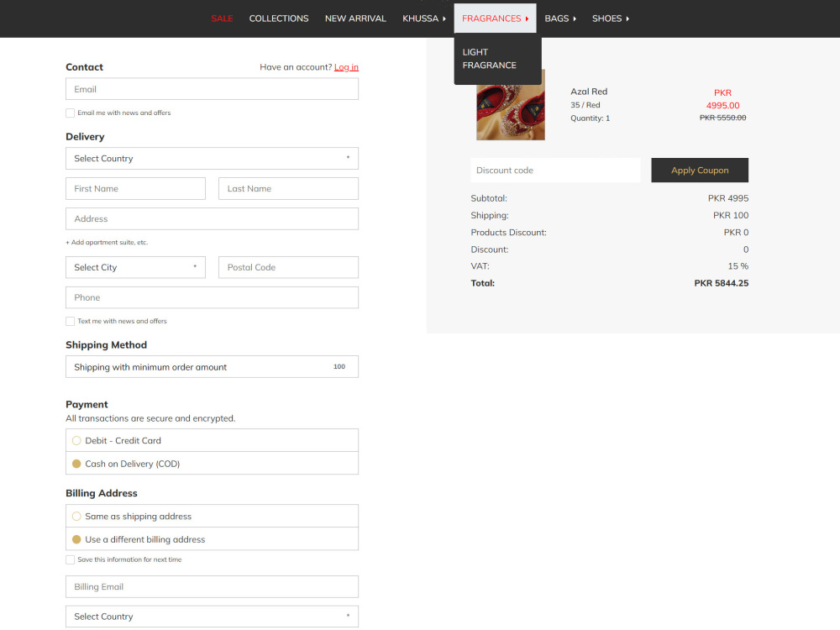Focus the Postal Code field
Viewport: 840px width, 630px height.
click(x=288, y=267)
